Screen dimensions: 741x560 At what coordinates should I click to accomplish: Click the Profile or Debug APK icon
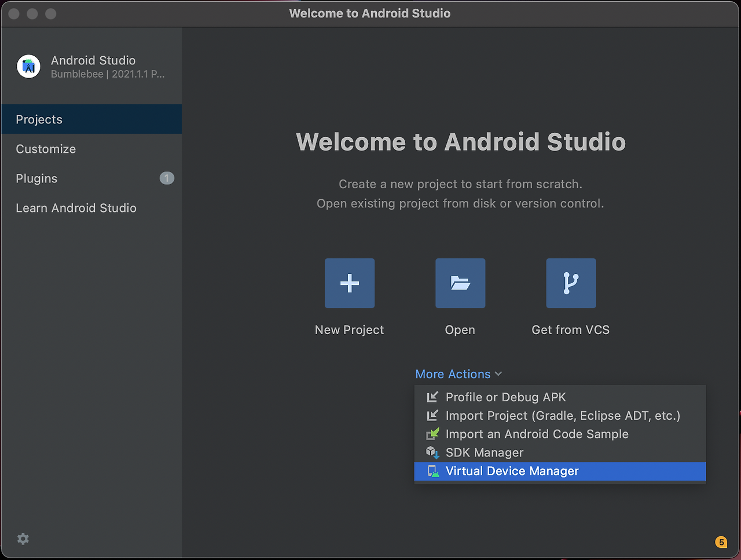click(x=432, y=397)
